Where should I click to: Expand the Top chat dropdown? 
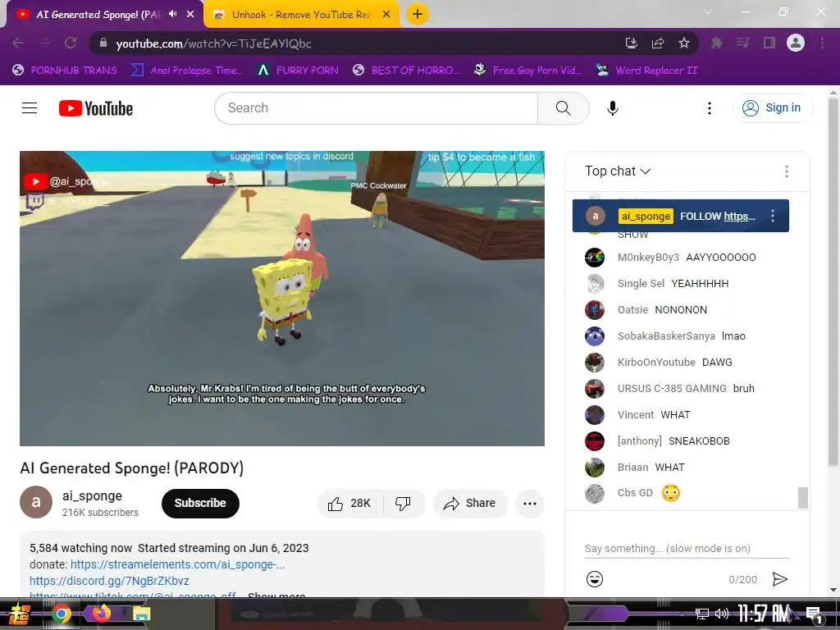pyautogui.click(x=617, y=171)
